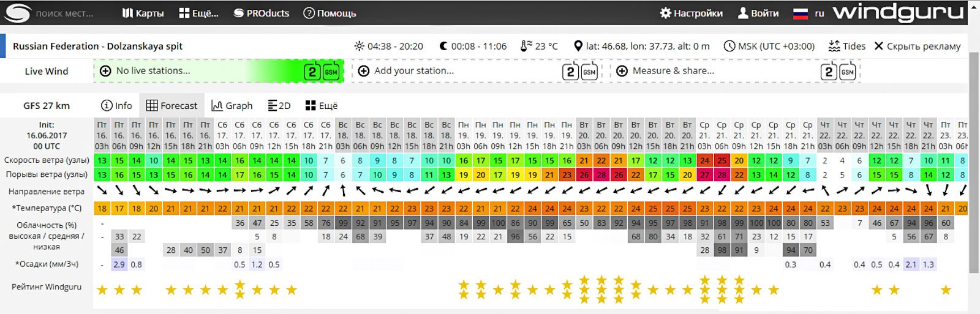Switch to the Graph tab
Screen dimensions: 980x314
(232, 106)
